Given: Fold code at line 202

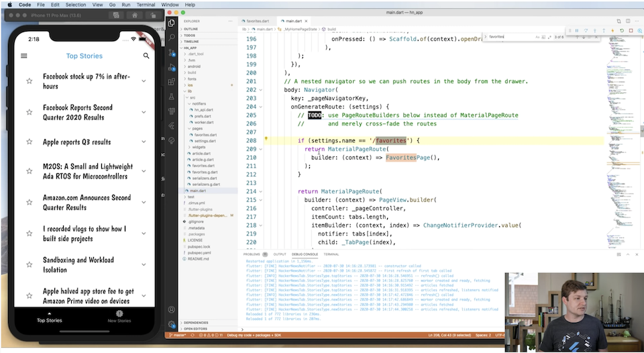Looking at the screenshot, I should [x=261, y=89].
